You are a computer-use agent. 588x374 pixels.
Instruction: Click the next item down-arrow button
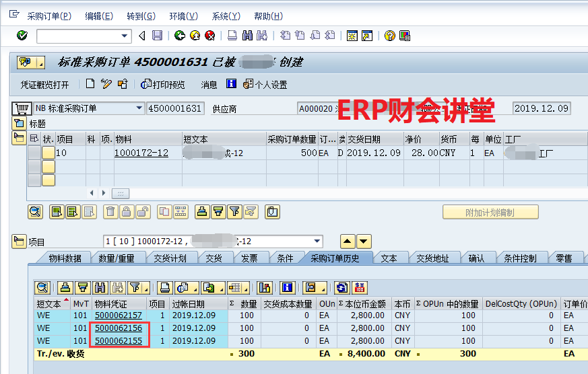click(x=364, y=241)
